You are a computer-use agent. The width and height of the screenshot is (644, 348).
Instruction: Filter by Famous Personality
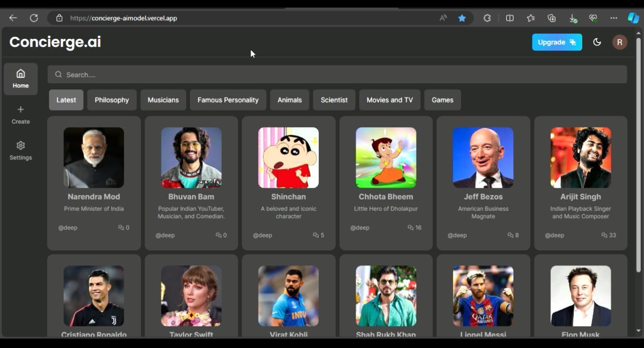coord(228,100)
